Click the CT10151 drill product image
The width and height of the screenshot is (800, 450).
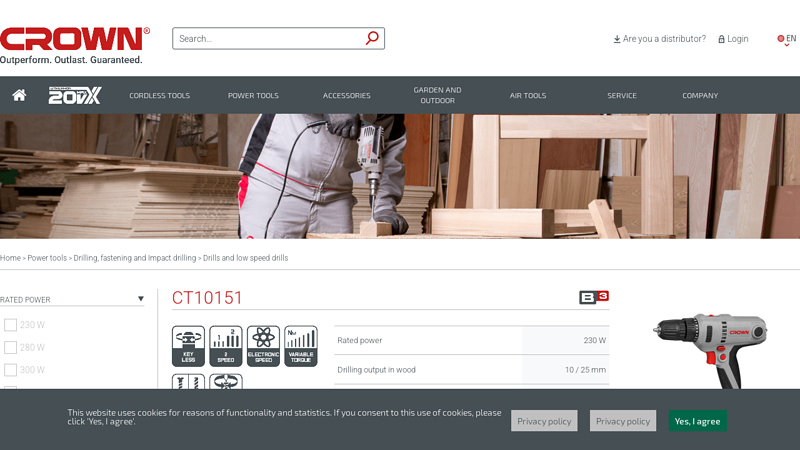[710, 350]
